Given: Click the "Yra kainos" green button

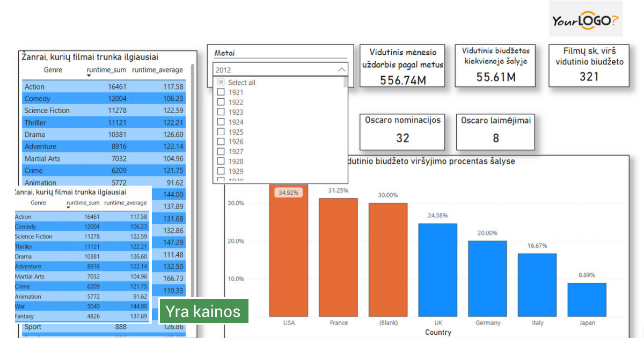Looking at the screenshot, I should tap(204, 311).
